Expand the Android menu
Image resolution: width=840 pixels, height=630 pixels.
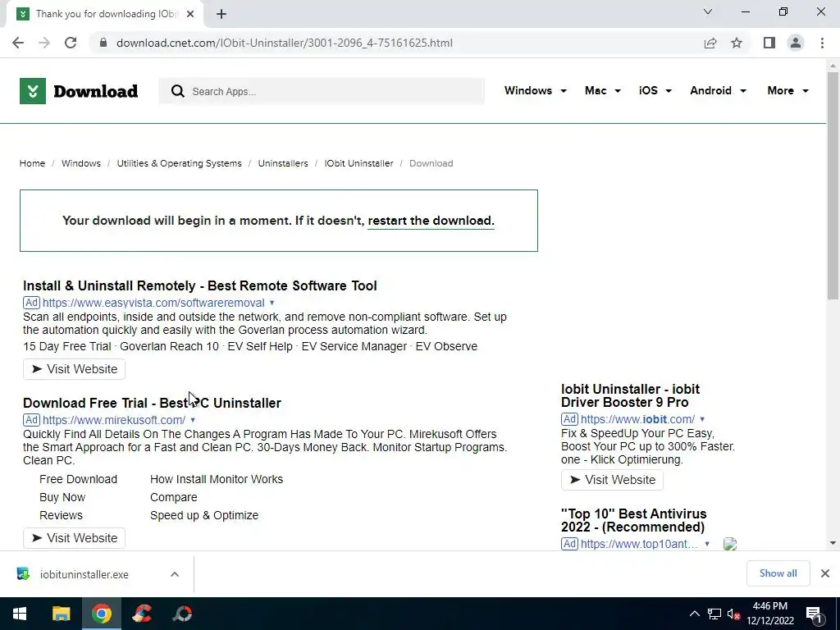(718, 90)
